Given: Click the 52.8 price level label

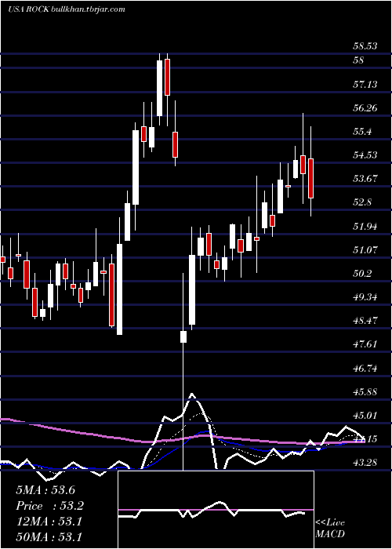Looking at the screenshot, I should tap(361, 202).
